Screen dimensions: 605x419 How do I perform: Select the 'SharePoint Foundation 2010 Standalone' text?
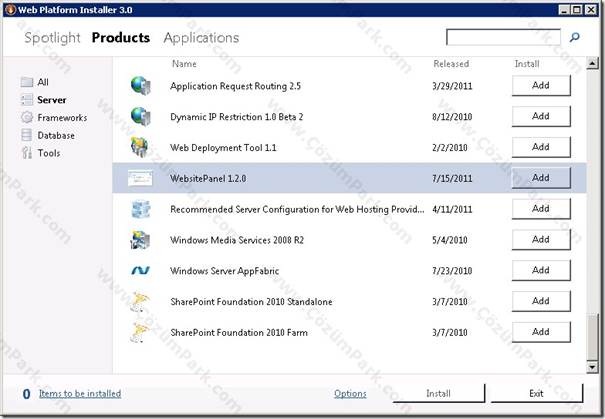(251, 302)
